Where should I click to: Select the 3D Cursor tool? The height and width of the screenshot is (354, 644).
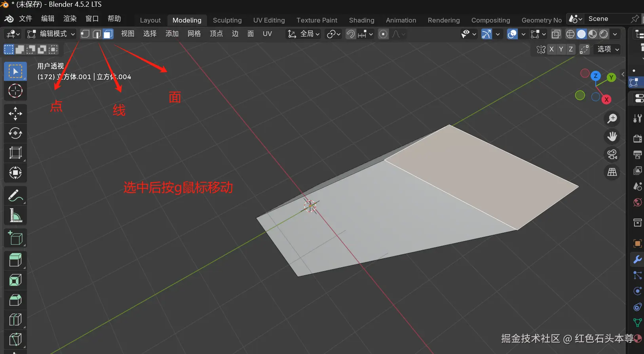coord(15,91)
